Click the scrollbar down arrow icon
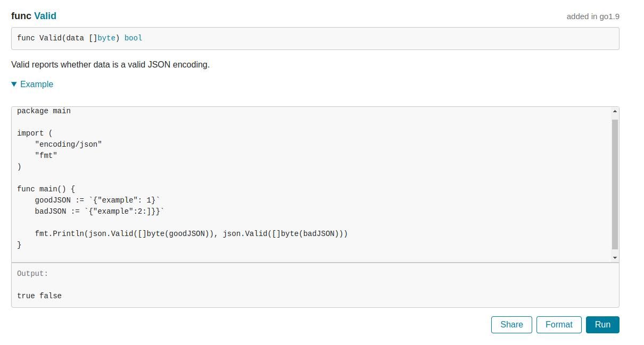Screen dimensions: 644x345 coord(614,257)
